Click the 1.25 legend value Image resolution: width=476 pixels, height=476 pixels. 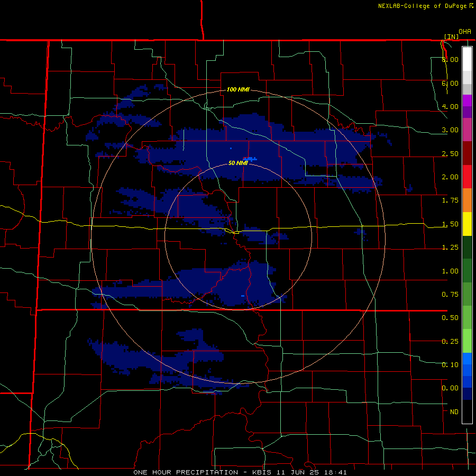[x=450, y=248]
